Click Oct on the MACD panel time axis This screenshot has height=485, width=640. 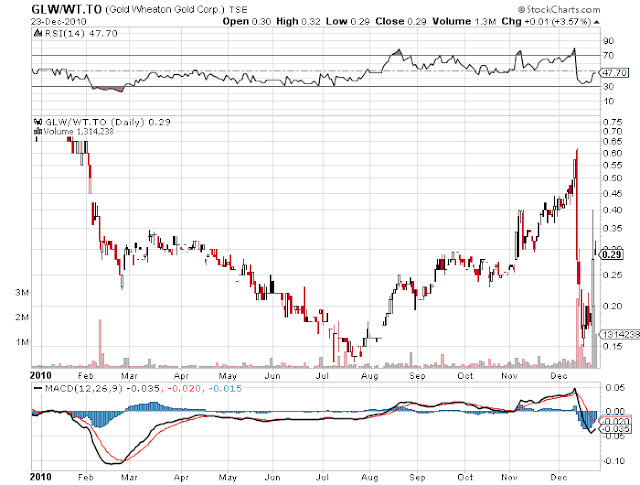point(465,477)
